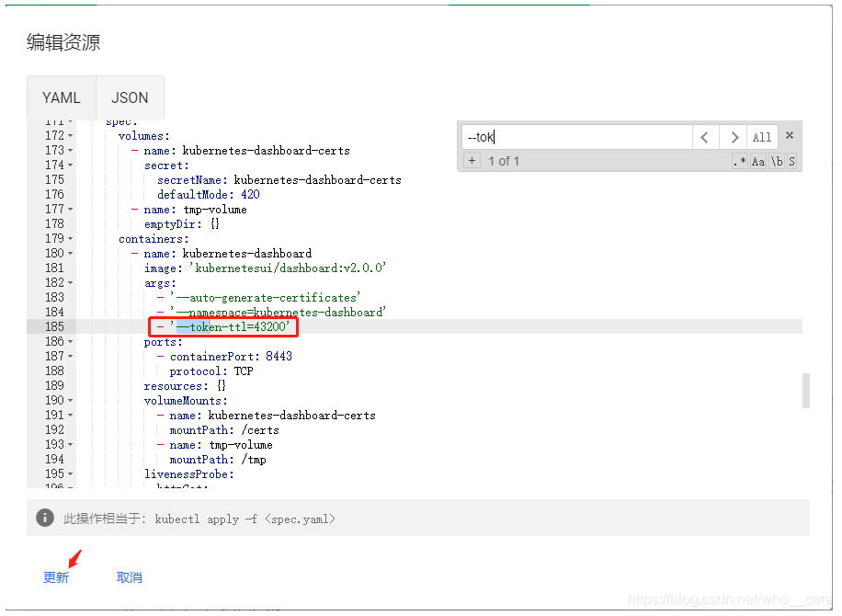Collapse fold arrow at line 191
This screenshot has width=842, height=616.
pos(71,416)
